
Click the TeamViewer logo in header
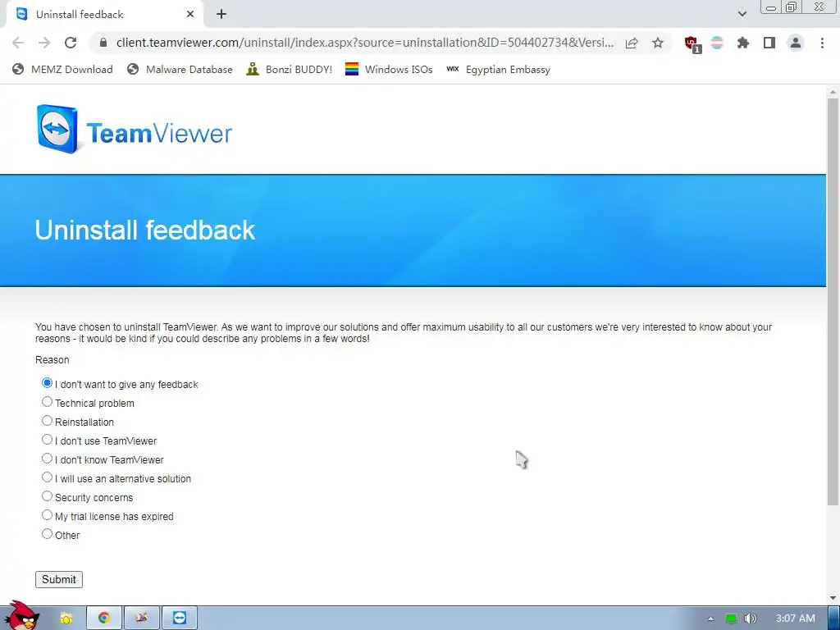point(134,130)
